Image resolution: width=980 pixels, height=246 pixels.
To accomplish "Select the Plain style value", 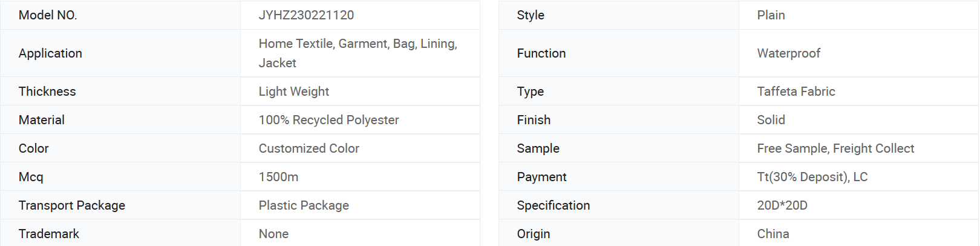I will [x=771, y=15].
